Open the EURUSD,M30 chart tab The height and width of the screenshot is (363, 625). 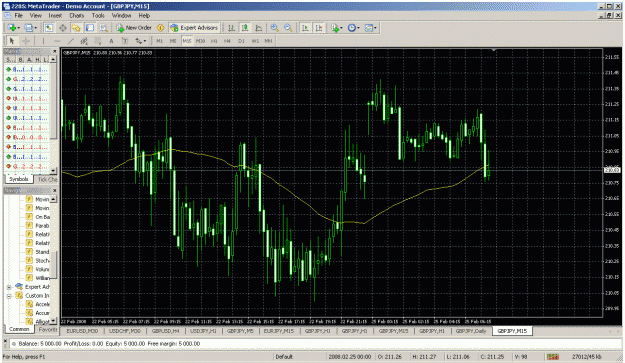(82, 331)
